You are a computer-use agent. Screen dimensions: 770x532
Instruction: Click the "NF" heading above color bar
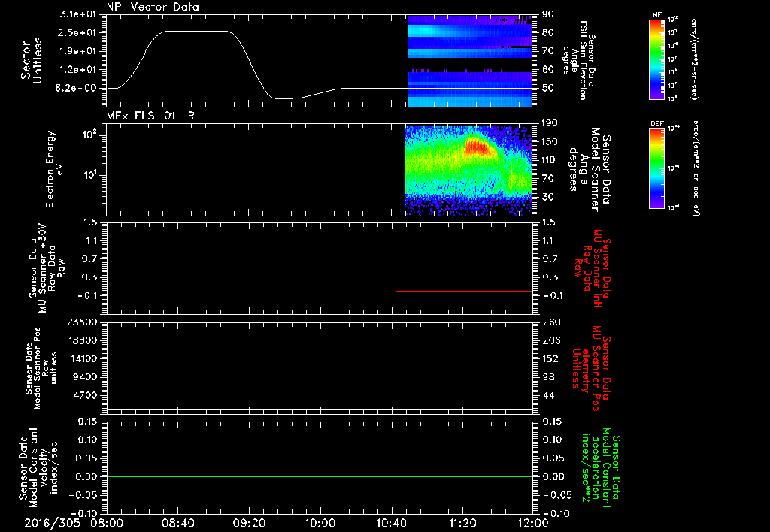[x=656, y=15]
